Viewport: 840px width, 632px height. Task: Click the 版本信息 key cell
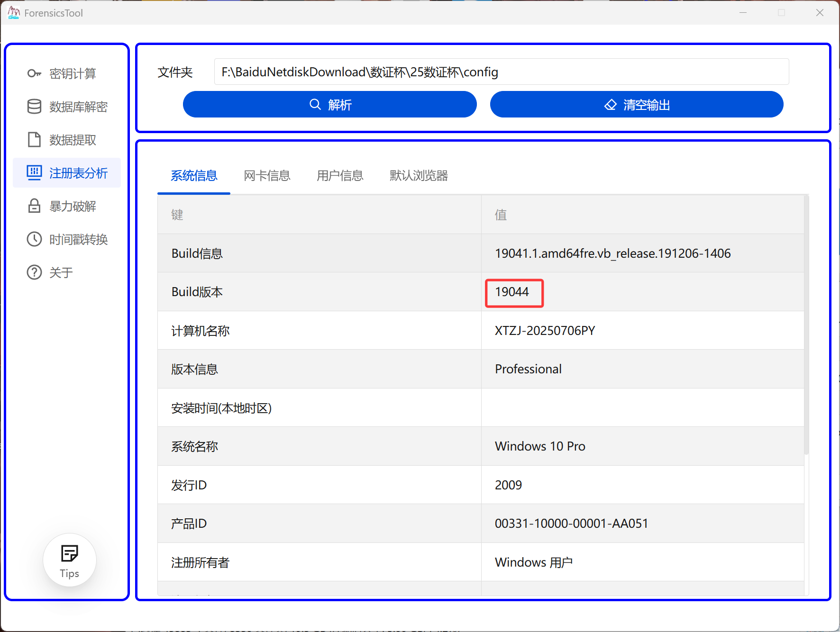pos(320,369)
